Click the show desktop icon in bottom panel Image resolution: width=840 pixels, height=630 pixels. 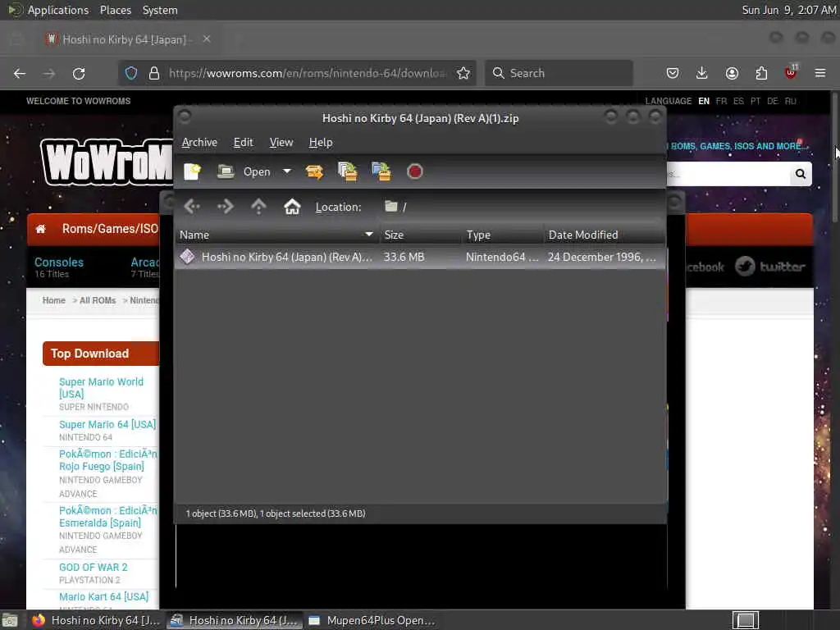click(x=10, y=621)
